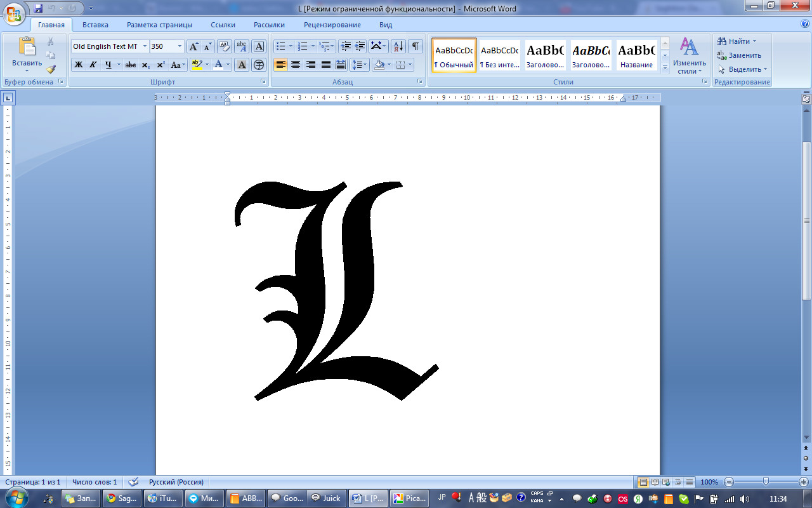Screen dimensions: 812x508
Task: Apply subscript formatting
Action: (x=146, y=65)
